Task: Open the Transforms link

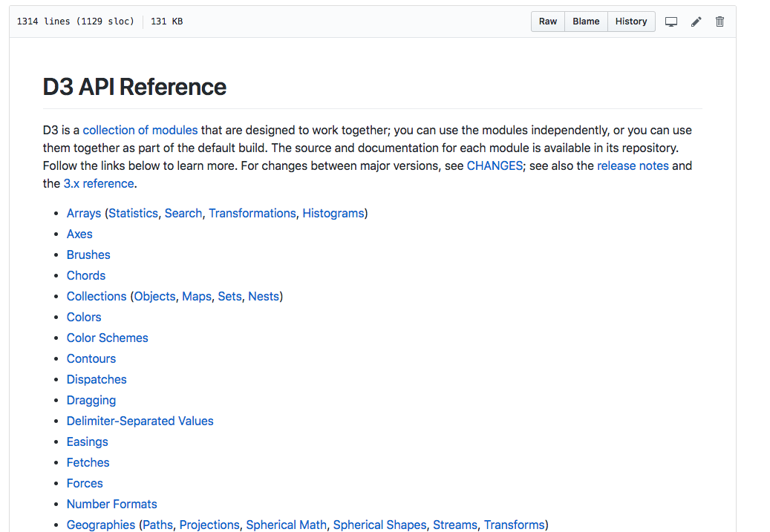Action: (514, 525)
